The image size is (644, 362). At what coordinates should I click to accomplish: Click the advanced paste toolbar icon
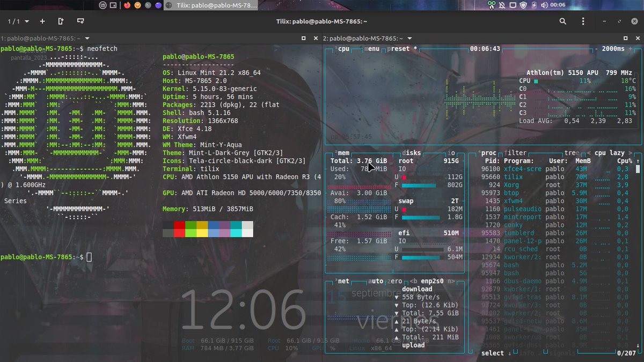81,21
